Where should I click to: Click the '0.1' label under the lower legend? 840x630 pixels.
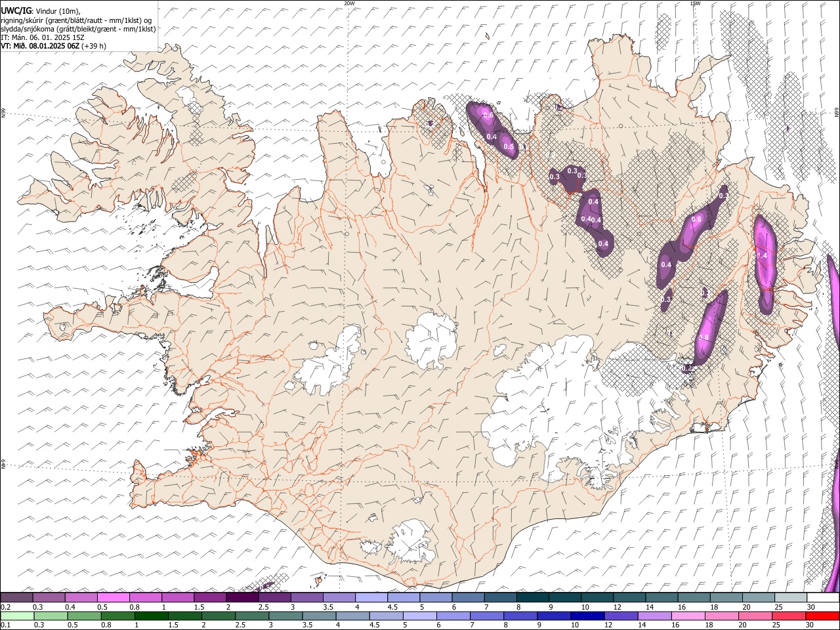tap(5, 625)
